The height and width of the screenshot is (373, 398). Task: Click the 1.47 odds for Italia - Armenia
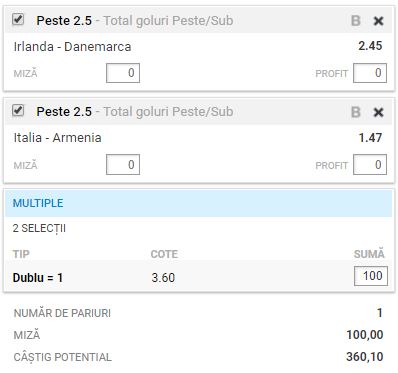(370, 137)
